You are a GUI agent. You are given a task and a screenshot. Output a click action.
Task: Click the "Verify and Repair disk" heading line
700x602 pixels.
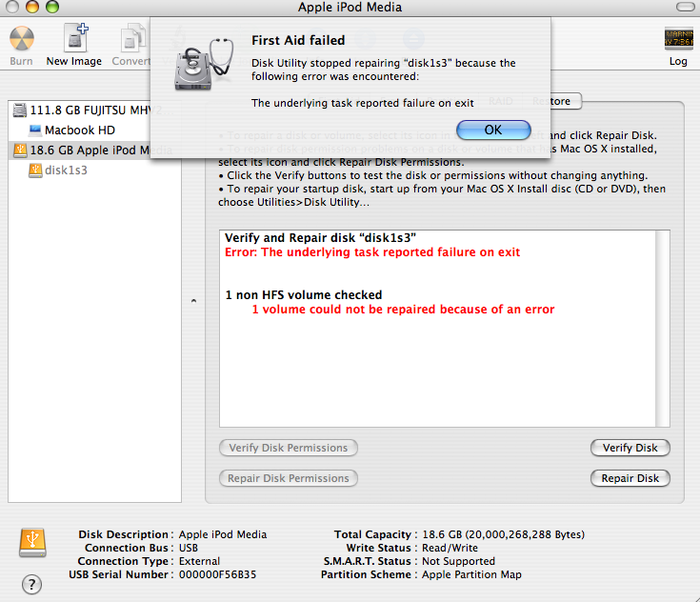click(x=321, y=238)
